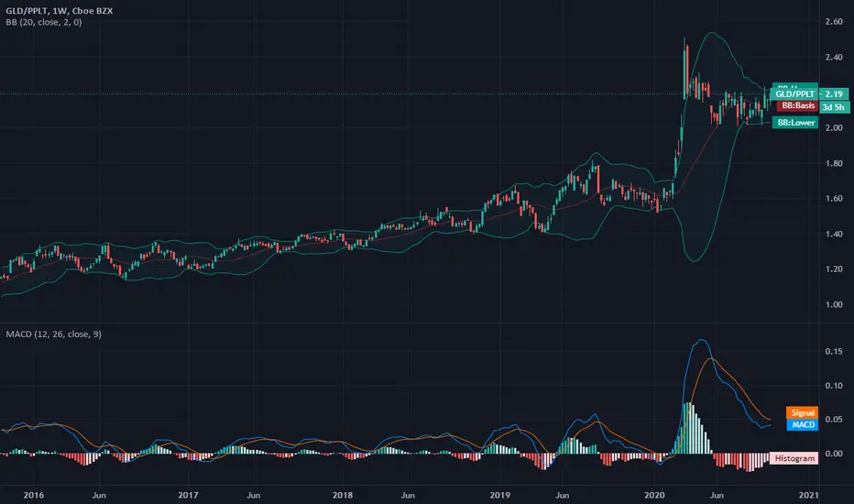Screen dimensions: 854x504
Task: Click the 1.00 price axis value
Action: click(x=834, y=304)
